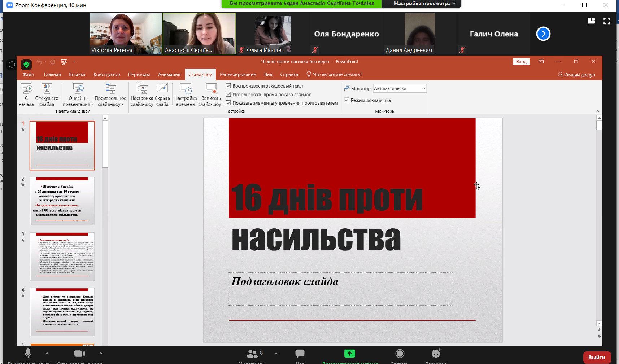Open Reactions smiley icon
The image size is (619, 364).
(436, 353)
